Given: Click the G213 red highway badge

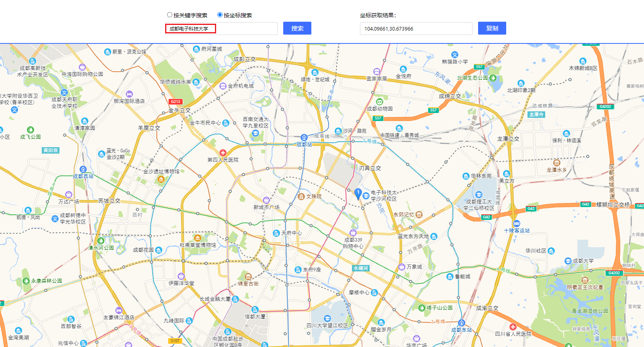Looking at the screenshot, I should pos(176,102).
